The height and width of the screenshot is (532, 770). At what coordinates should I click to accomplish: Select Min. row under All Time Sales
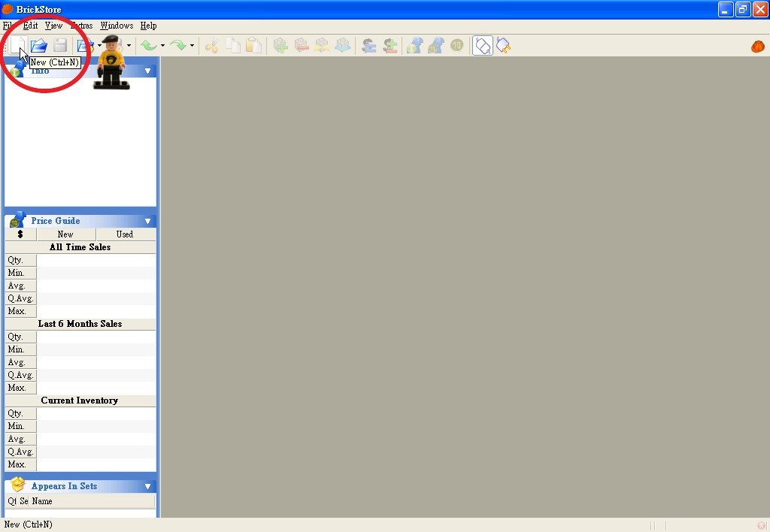coord(80,273)
